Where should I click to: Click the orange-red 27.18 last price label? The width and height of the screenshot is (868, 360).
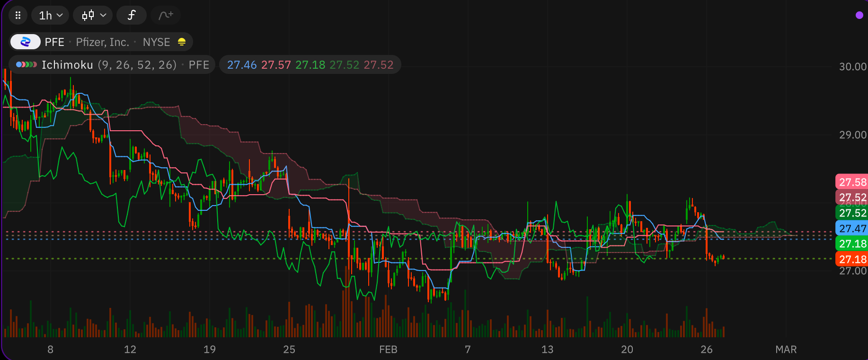(x=852, y=259)
